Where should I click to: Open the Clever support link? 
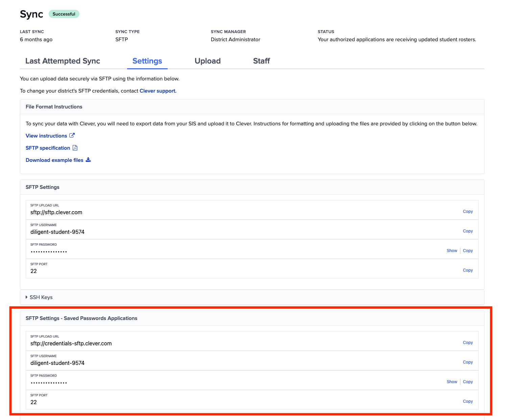tap(158, 91)
